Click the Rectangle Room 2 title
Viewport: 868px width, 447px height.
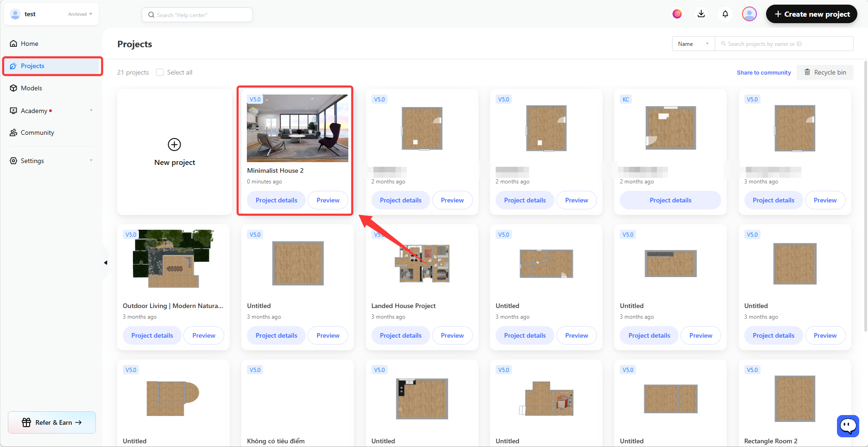[771, 441]
